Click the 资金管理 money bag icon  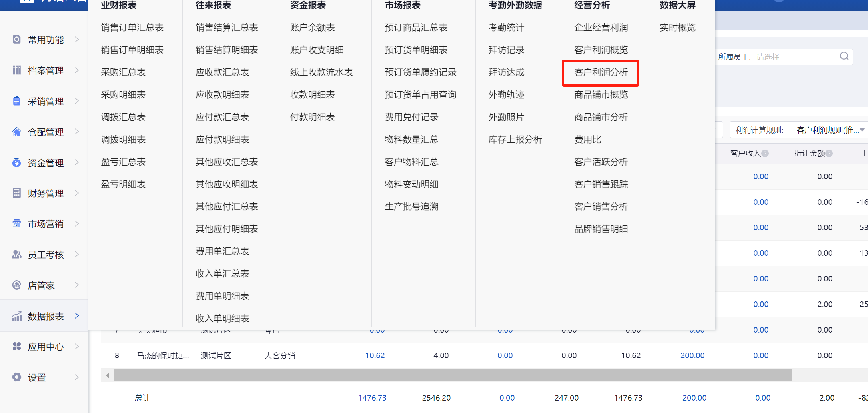[x=16, y=162]
